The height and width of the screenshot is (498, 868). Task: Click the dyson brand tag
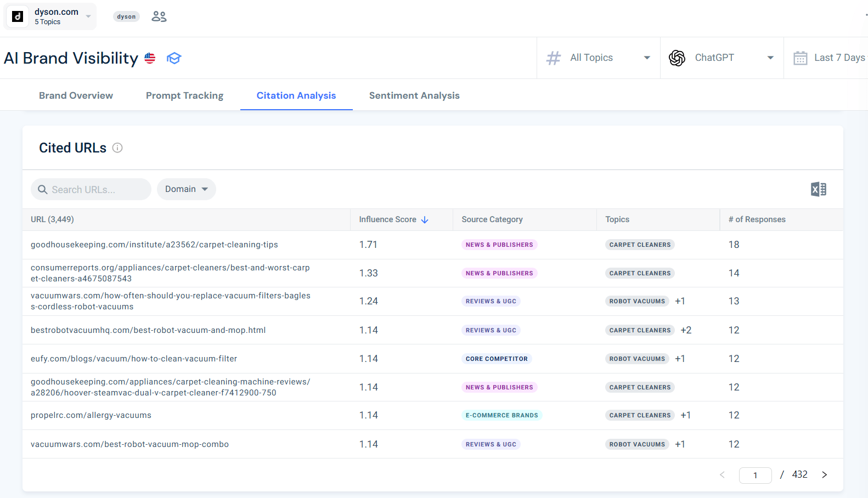pos(126,16)
